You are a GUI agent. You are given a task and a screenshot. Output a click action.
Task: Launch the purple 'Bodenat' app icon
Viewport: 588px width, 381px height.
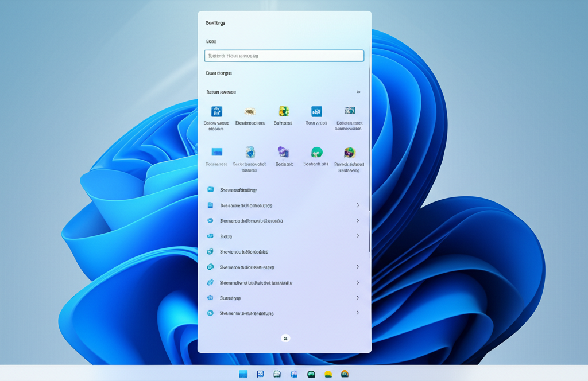284,152
